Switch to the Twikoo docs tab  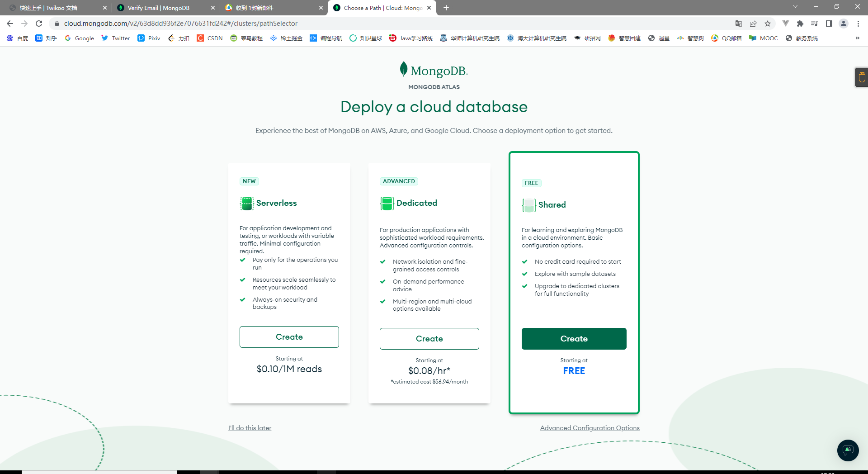48,8
